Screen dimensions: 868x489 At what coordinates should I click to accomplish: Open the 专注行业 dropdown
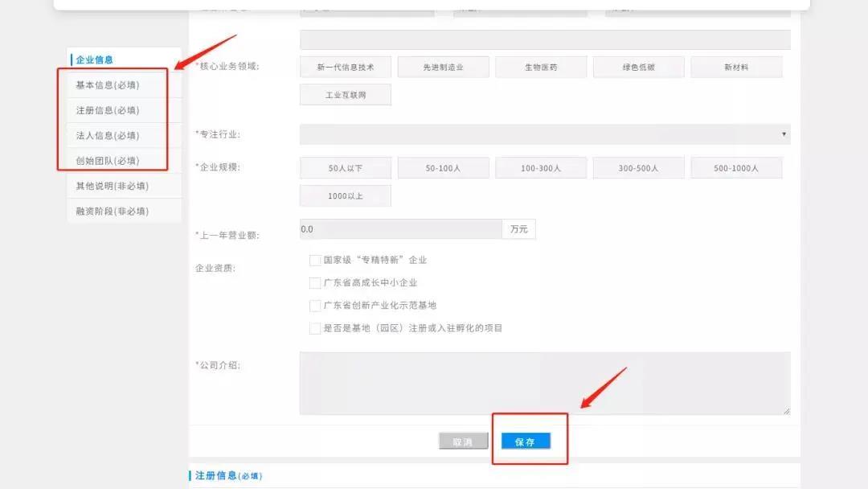[x=544, y=134]
